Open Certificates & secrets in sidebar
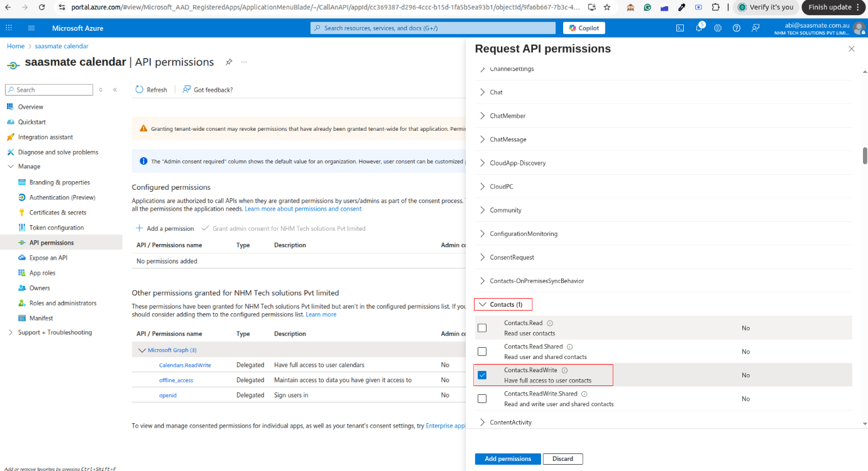The image size is (868, 471). [57, 213]
